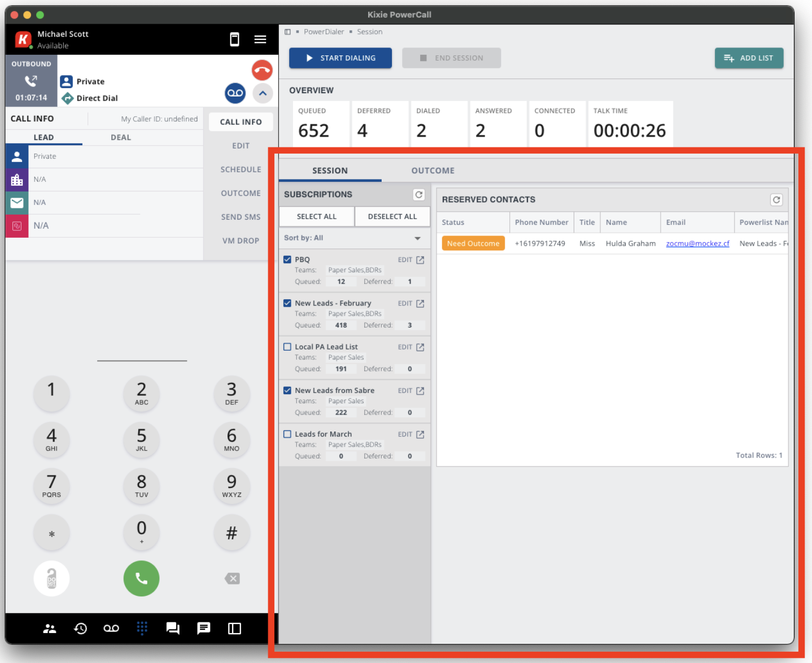Select the blue dialpad icon

coord(142,628)
